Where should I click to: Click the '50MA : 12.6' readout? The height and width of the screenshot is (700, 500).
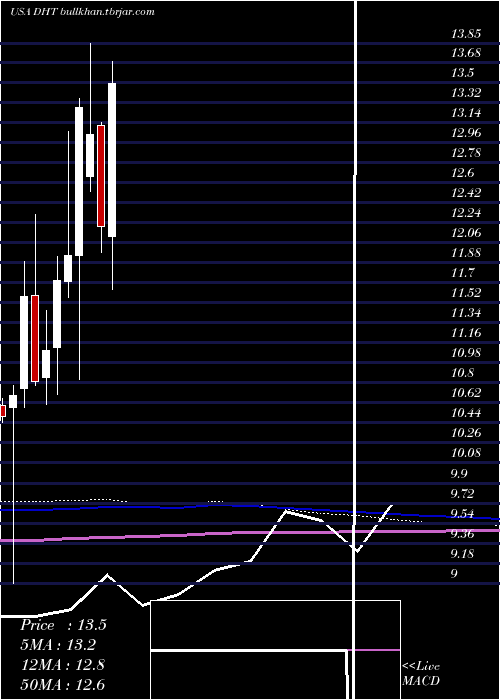point(63,685)
